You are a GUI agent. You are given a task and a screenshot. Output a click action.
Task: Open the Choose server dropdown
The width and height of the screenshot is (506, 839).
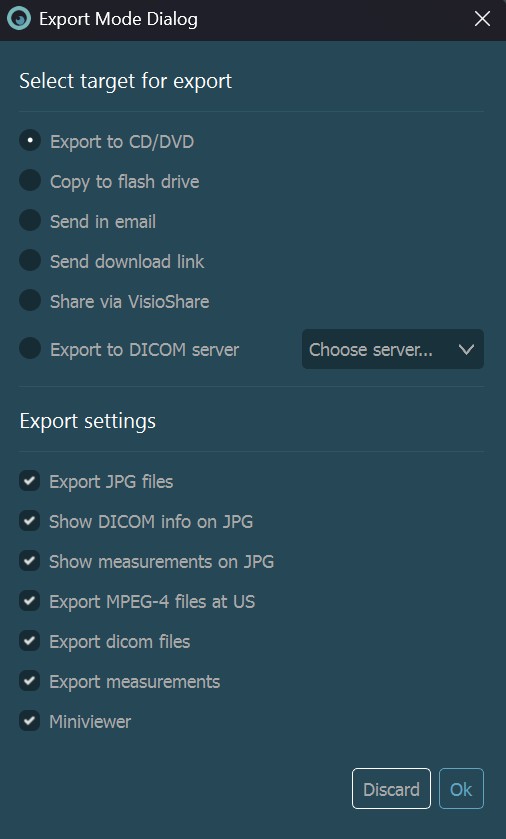click(x=393, y=349)
